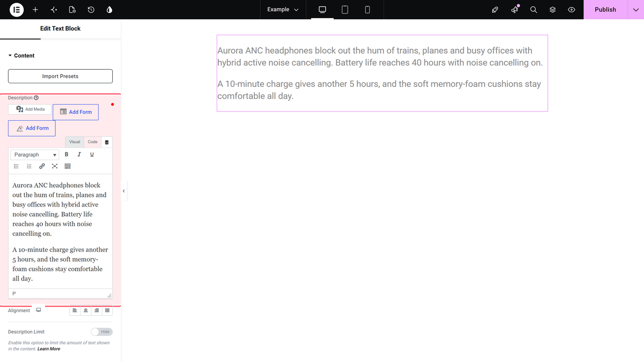
Task: Expand the Publish options arrow
Action: pos(635,10)
